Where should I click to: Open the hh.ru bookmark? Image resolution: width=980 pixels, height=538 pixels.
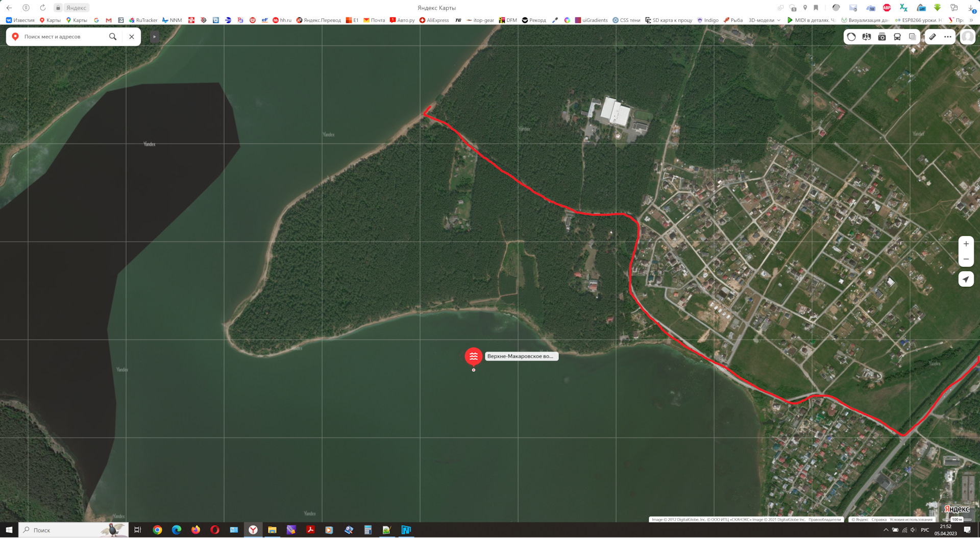point(282,20)
